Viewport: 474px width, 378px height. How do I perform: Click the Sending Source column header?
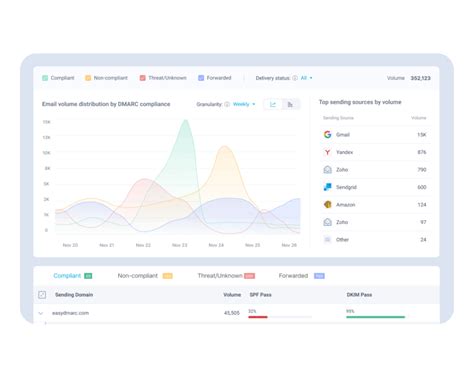(338, 118)
